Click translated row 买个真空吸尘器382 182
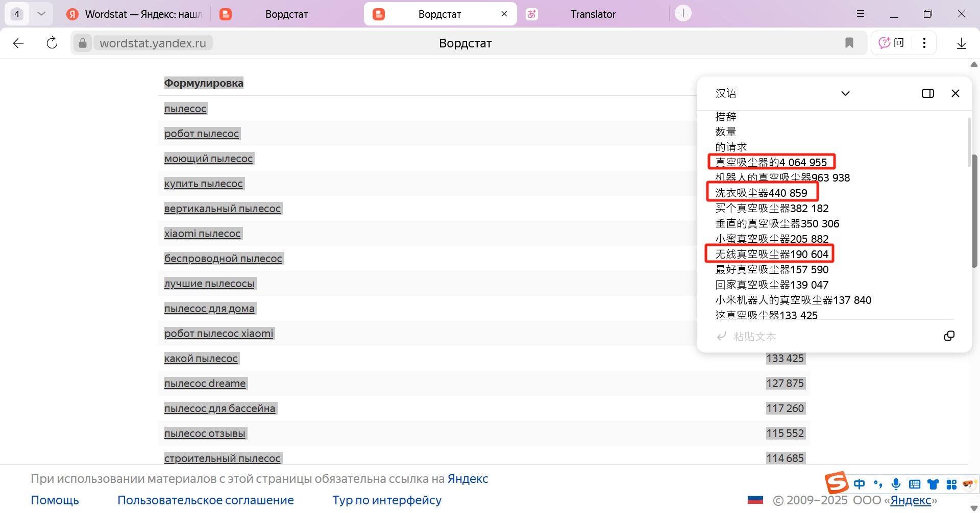The height and width of the screenshot is (513, 980). [772, 208]
